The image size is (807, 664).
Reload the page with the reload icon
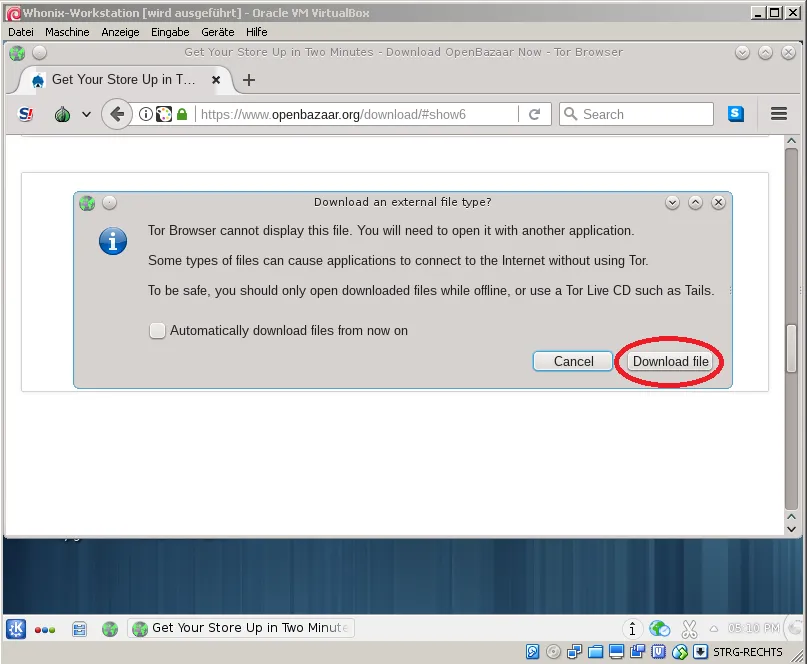535,114
